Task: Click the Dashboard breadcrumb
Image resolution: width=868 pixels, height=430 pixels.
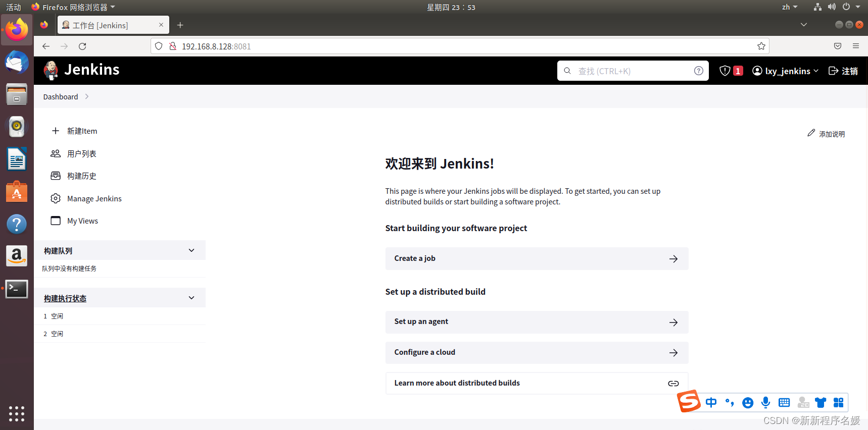Action: (61, 96)
